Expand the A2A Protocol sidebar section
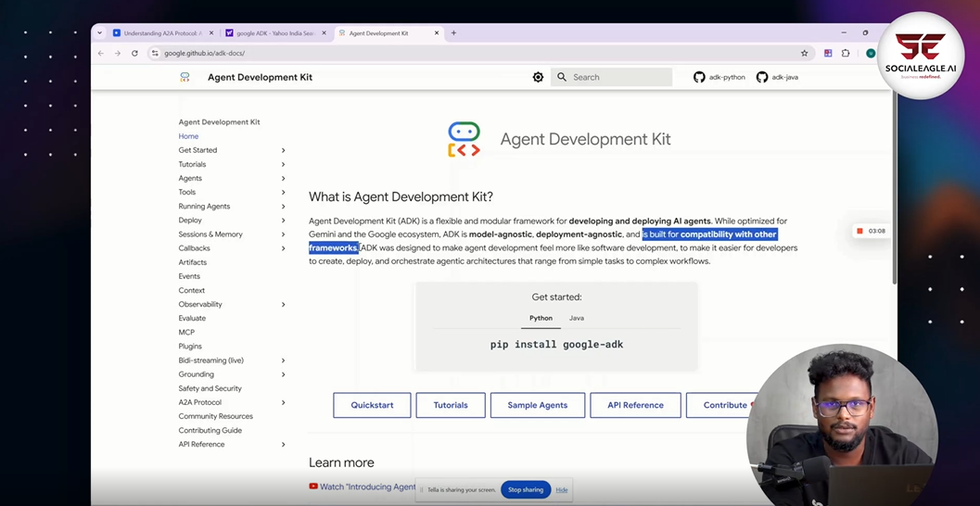This screenshot has width=980, height=506. pyautogui.click(x=283, y=402)
